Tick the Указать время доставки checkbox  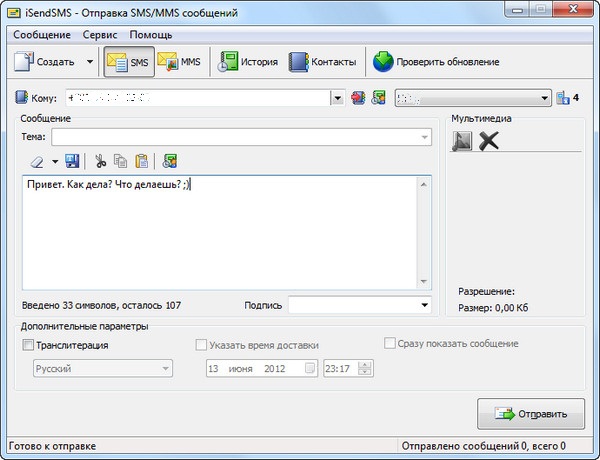(201, 345)
